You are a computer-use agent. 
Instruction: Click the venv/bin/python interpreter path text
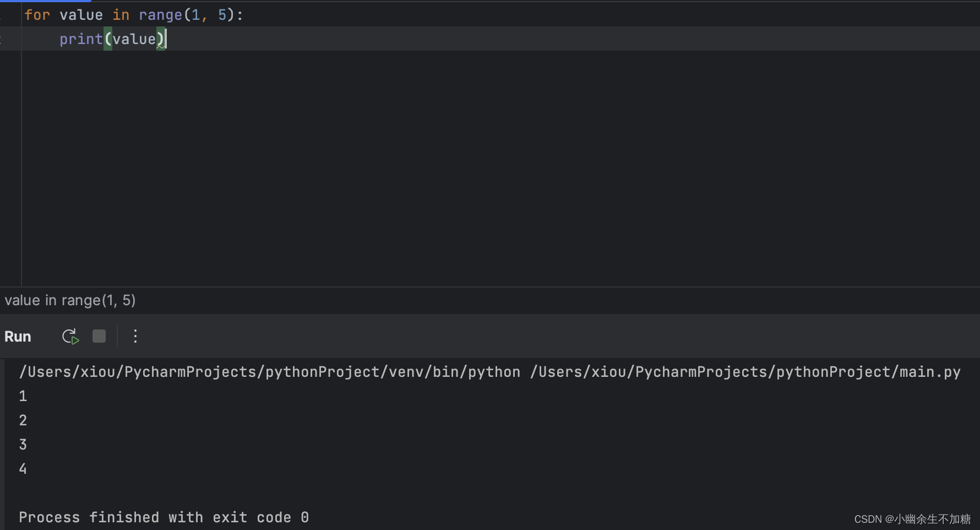[270, 372]
